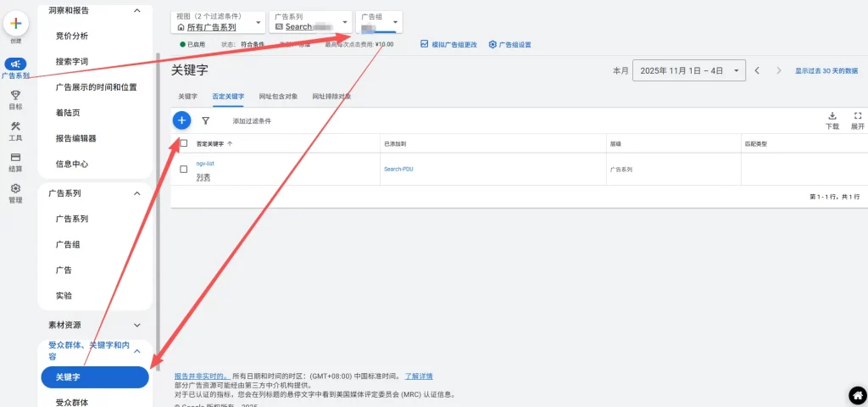Go to next date range arrow
This screenshot has height=407, width=868.
point(779,71)
